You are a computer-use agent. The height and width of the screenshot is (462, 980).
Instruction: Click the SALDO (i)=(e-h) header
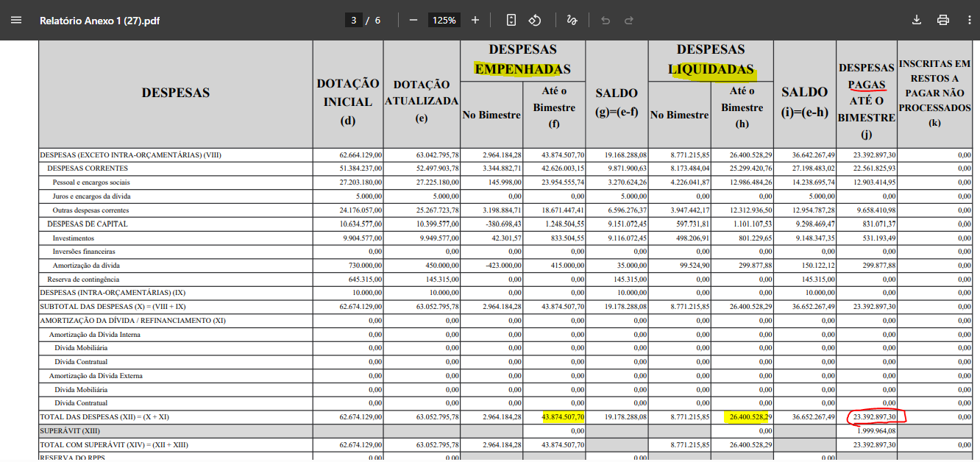click(x=805, y=102)
